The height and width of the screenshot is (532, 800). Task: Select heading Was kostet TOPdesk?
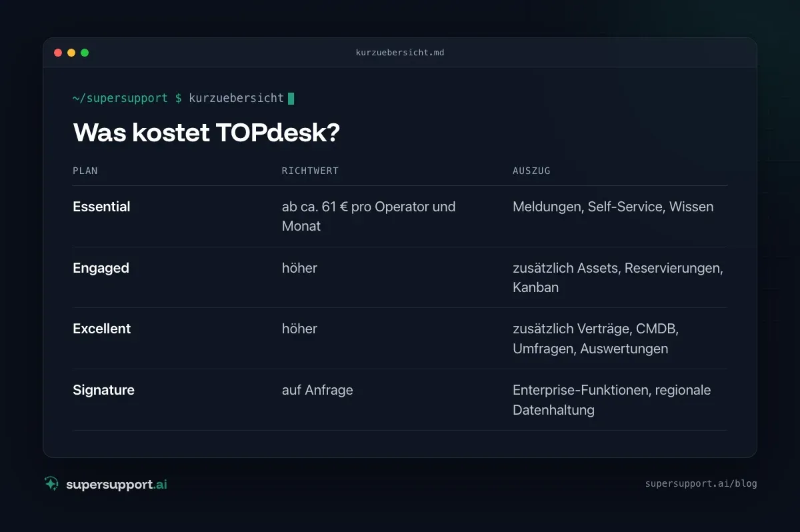[x=206, y=133]
